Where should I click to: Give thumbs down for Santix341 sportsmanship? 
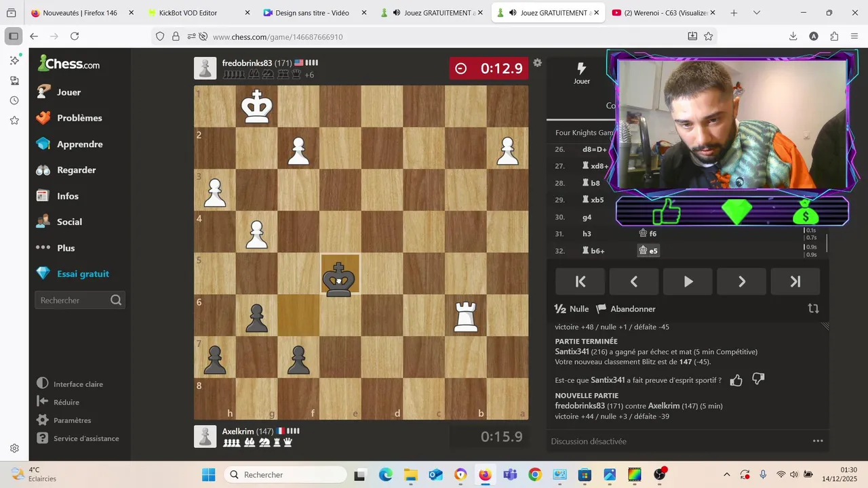(758, 380)
